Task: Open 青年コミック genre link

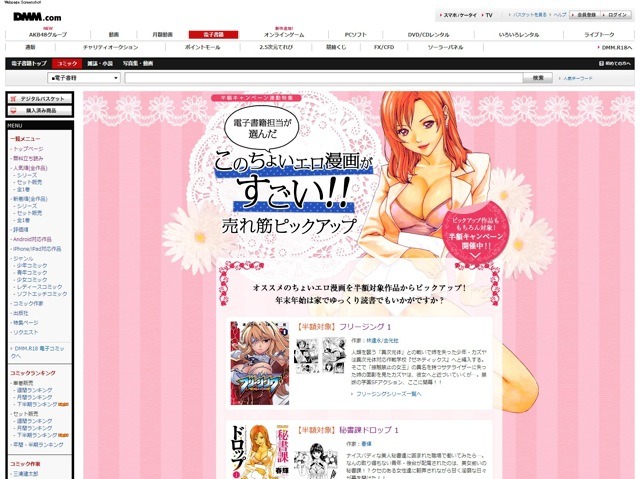Action: (x=32, y=273)
